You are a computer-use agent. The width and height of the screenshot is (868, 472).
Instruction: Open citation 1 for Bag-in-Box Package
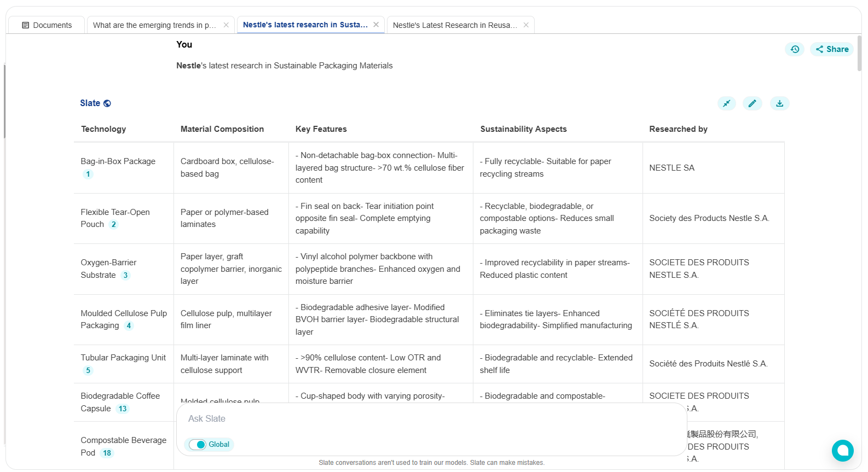pos(88,174)
